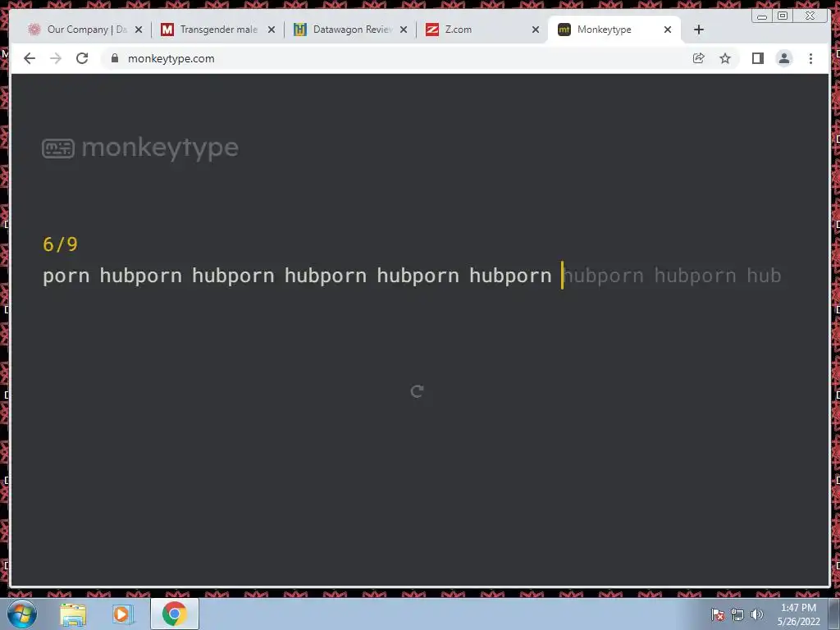The width and height of the screenshot is (840, 630).
Task: Click the 6/9 word progress counter
Action: pos(60,244)
